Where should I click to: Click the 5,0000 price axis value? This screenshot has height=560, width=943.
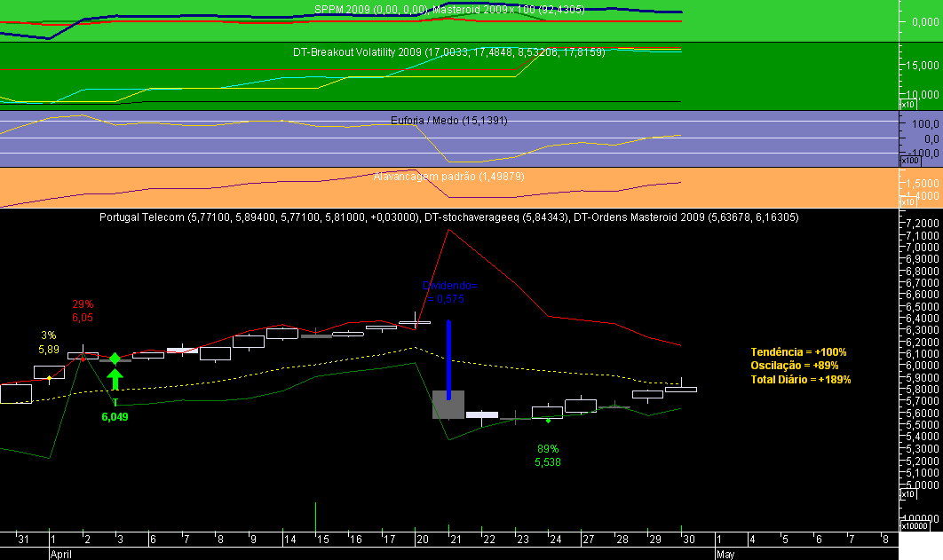coord(922,485)
